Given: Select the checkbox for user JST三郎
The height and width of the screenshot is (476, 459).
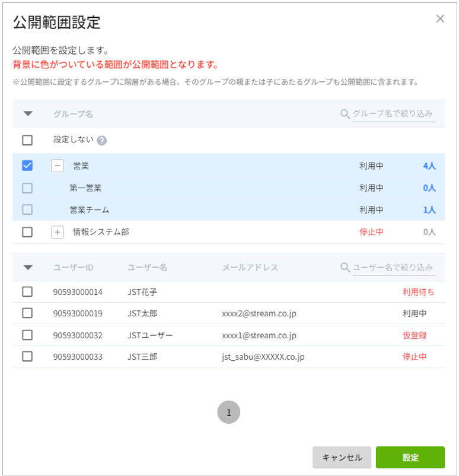Looking at the screenshot, I should click(27, 356).
